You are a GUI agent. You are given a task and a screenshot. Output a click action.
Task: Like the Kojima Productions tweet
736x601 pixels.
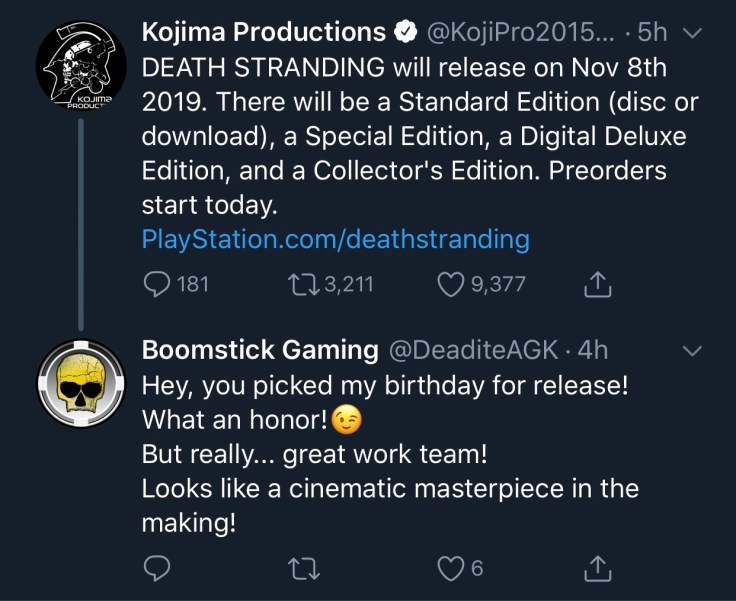453,284
